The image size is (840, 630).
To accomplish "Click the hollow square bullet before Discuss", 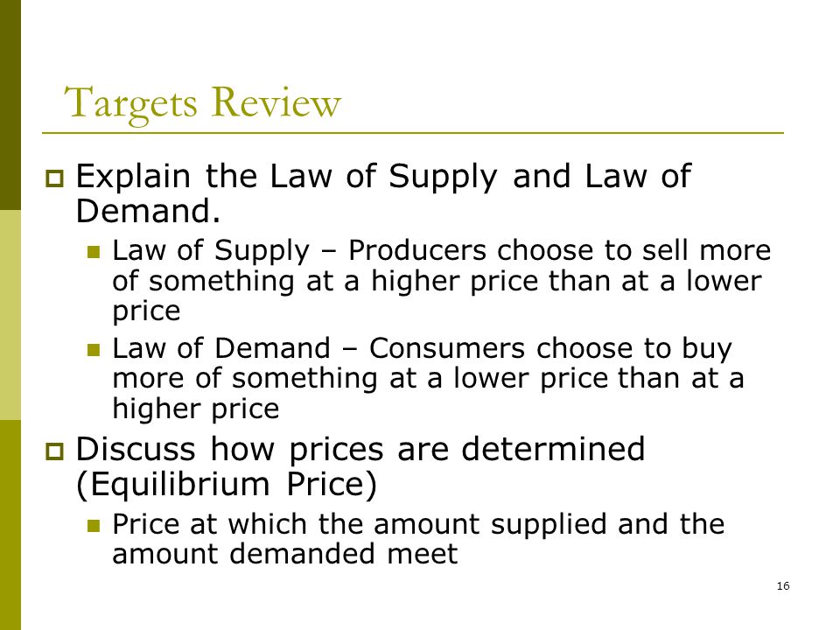I will tap(54, 451).
